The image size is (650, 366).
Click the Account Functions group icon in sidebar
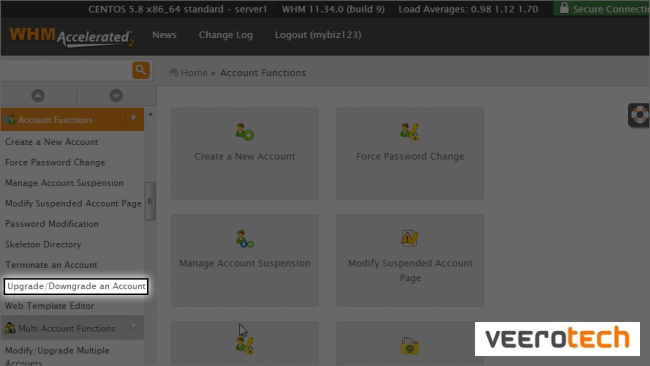10,120
